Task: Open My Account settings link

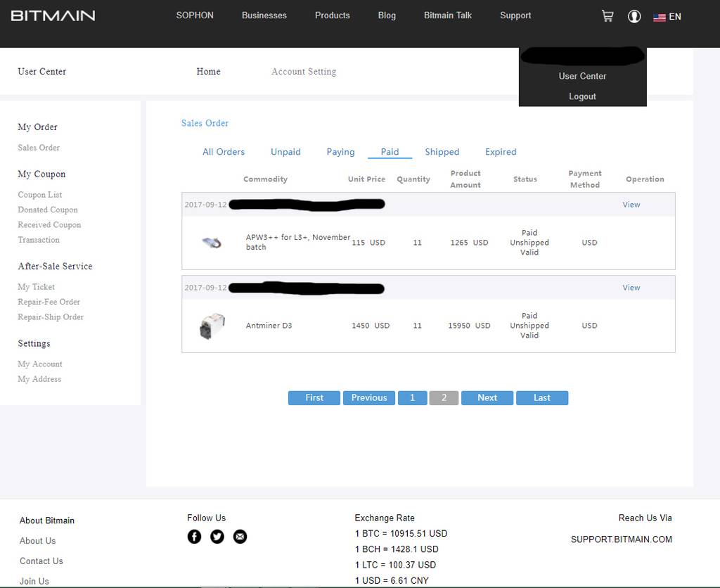Action: 40,364
